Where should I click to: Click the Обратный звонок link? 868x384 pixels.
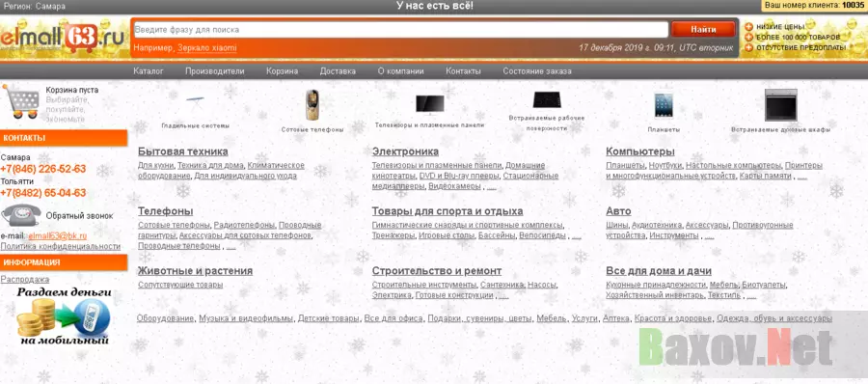click(79, 216)
